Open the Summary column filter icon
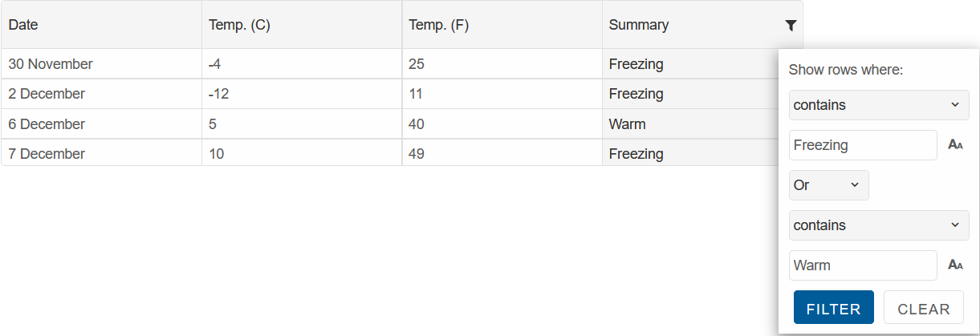This screenshot has width=980, height=336. (x=791, y=26)
